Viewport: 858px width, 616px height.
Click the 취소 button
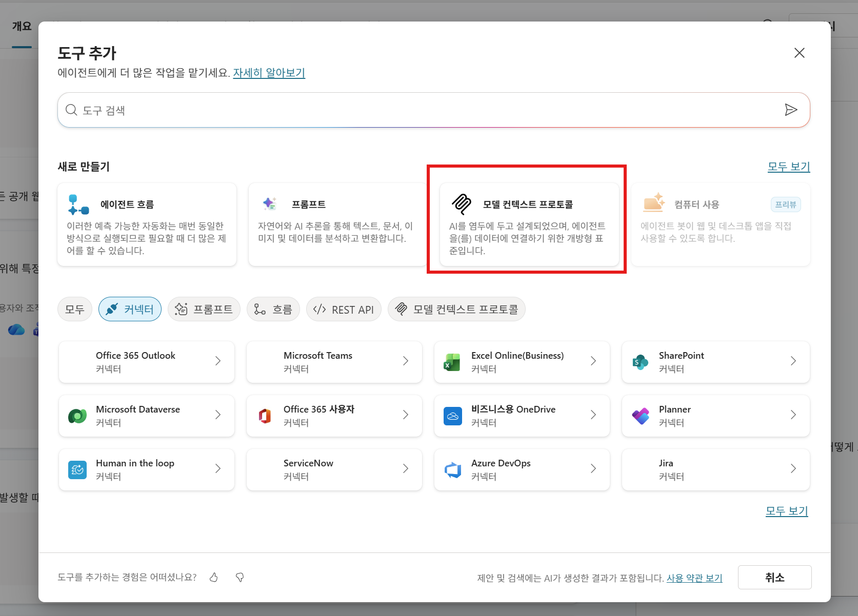point(774,578)
